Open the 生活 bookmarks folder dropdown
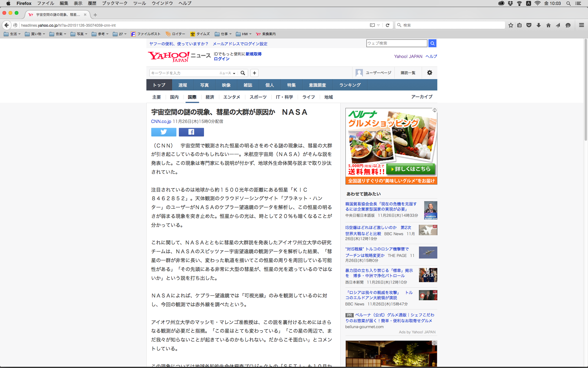 coord(12,34)
